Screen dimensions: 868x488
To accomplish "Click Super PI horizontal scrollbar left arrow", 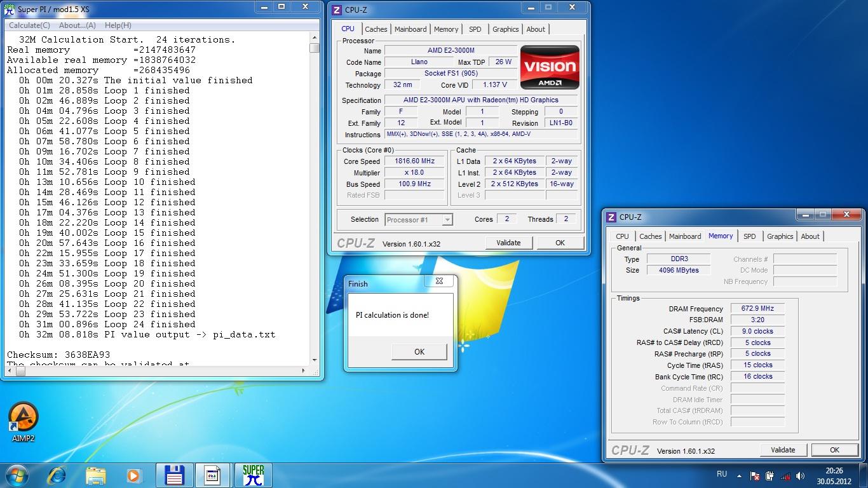I will pos(9,371).
